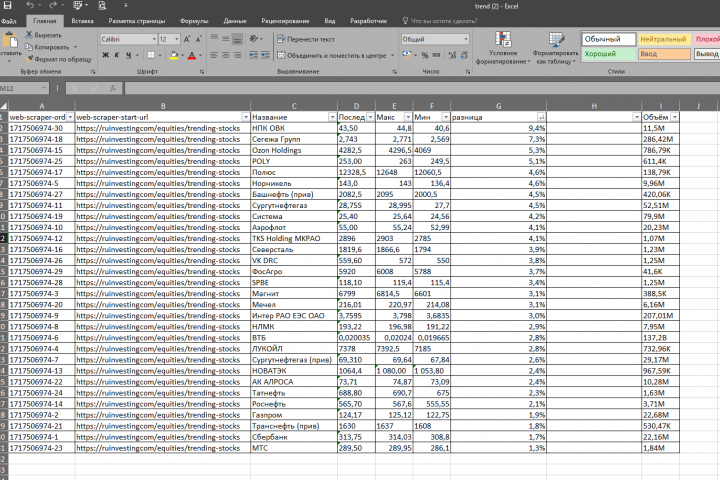The height and width of the screenshot is (480, 720).
Task: Open Format as Table (Форматировать как таблицу)
Action: 555,47
